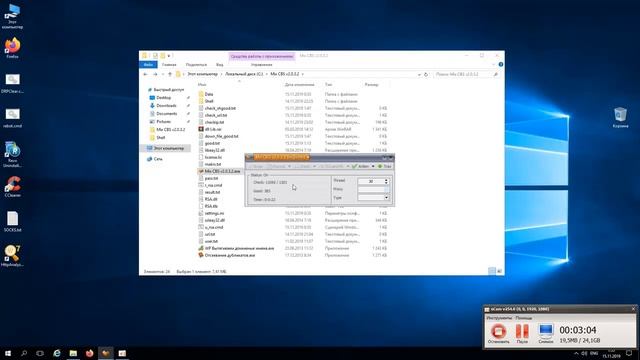Screen dimensions: 640x360
Task: Switch to large icons view in Explorer status bar
Action: tap(499, 271)
